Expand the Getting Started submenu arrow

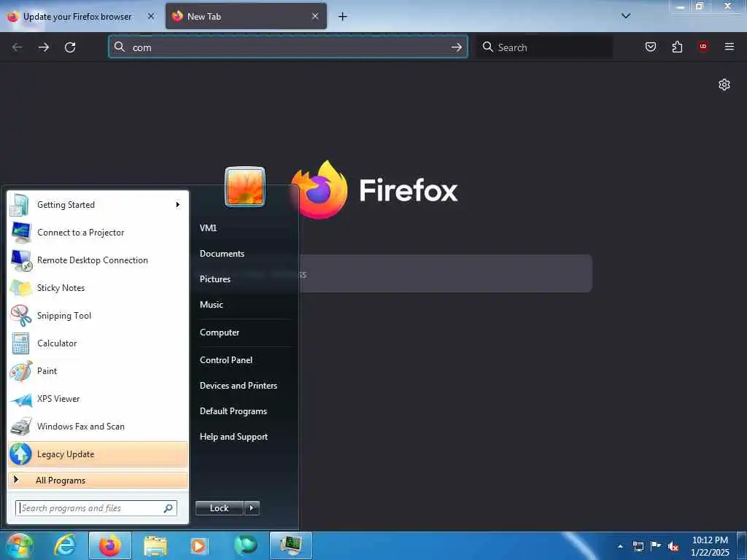tap(178, 205)
